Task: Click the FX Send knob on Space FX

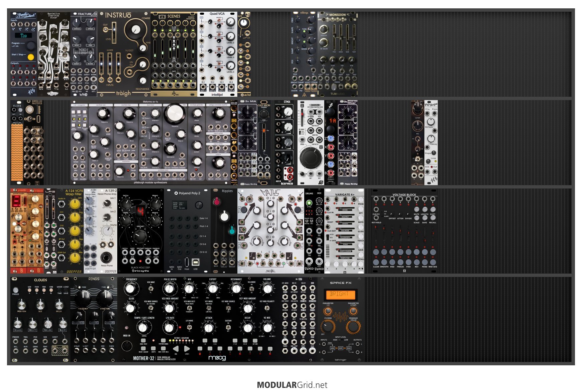Action: pos(328,327)
